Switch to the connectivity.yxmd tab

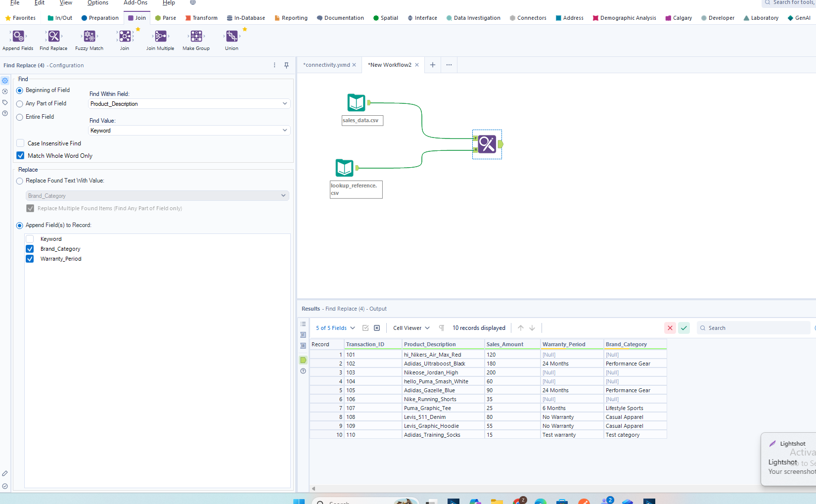coord(326,65)
